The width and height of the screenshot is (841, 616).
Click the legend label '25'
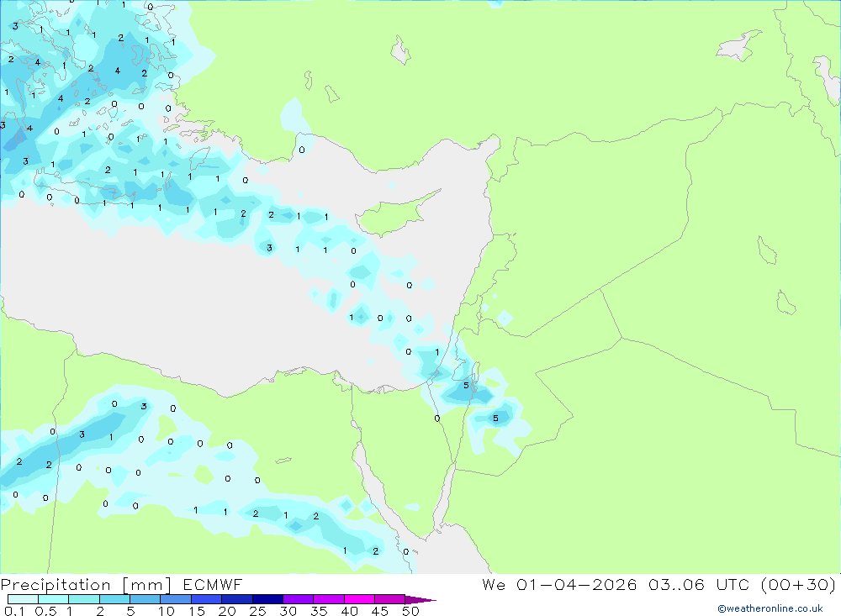coord(257,611)
